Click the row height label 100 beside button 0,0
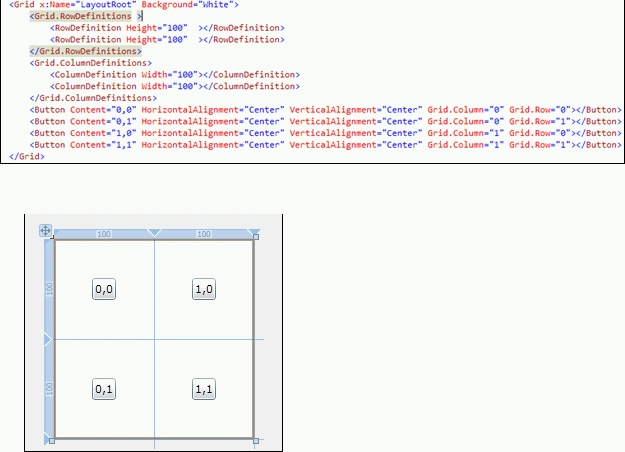The height and width of the screenshot is (452, 625). pos(49,289)
